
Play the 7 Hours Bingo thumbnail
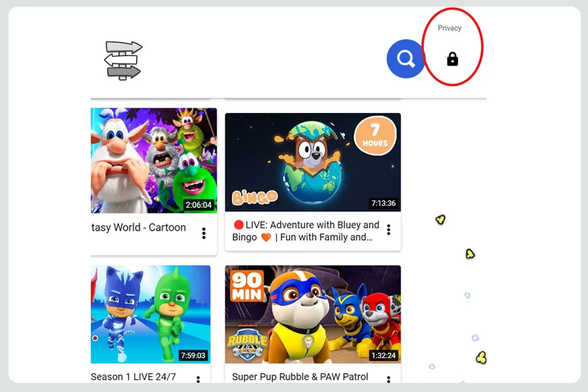[x=313, y=162]
